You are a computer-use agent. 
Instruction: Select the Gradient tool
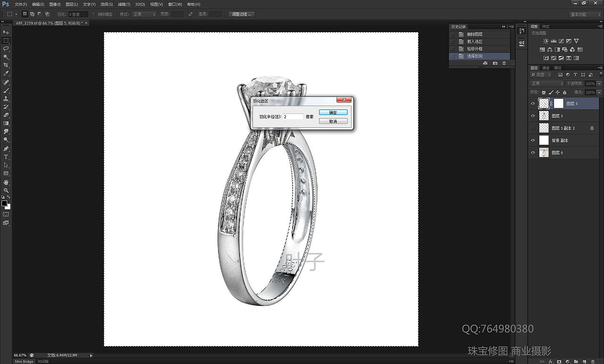(x=6, y=124)
